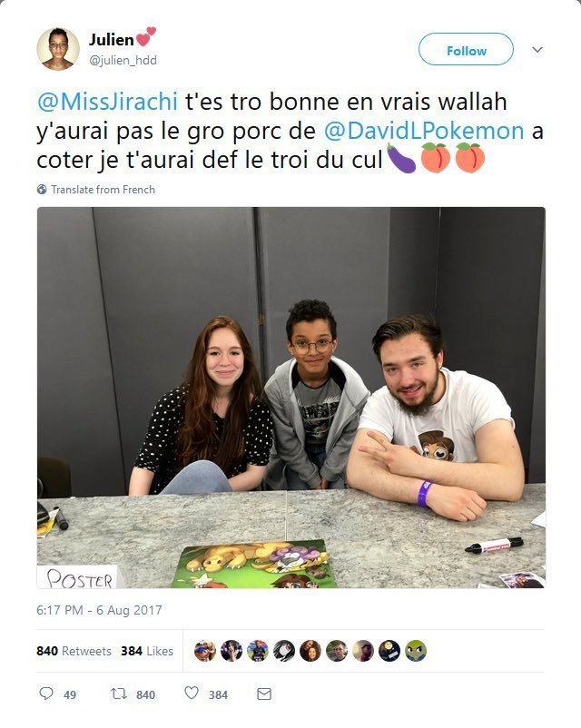Expand the tweet options chevron
The height and width of the screenshot is (728, 581).
(x=537, y=50)
